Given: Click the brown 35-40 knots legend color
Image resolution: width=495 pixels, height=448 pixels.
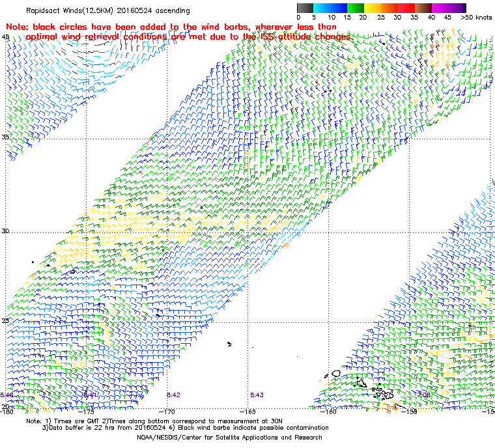Looking at the screenshot, I should click(x=423, y=8).
